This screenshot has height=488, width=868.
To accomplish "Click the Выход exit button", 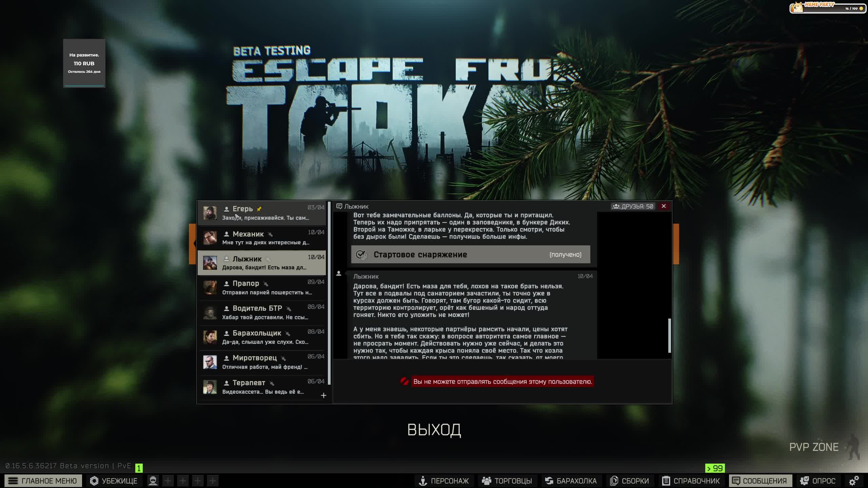I will click(x=434, y=430).
